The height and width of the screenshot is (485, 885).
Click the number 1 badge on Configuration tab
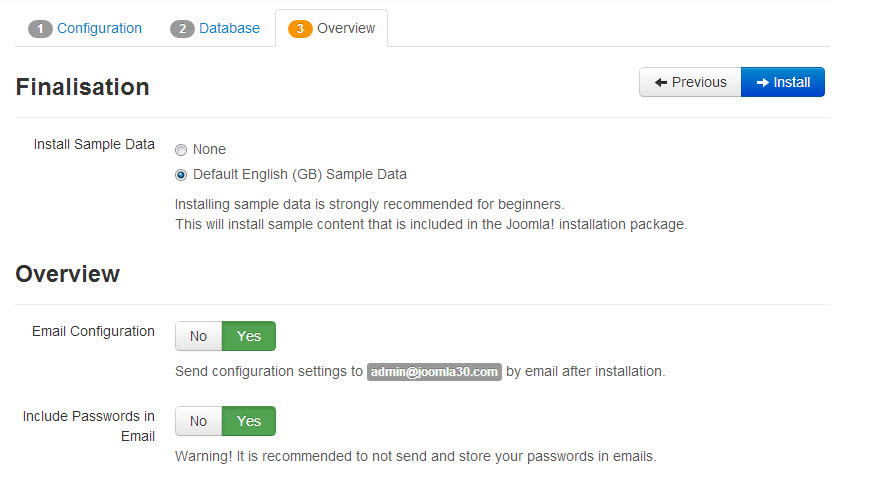point(40,29)
